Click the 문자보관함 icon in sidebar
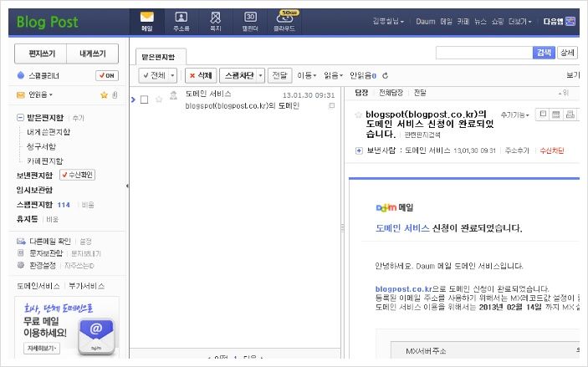The image size is (588, 367). tap(21, 253)
